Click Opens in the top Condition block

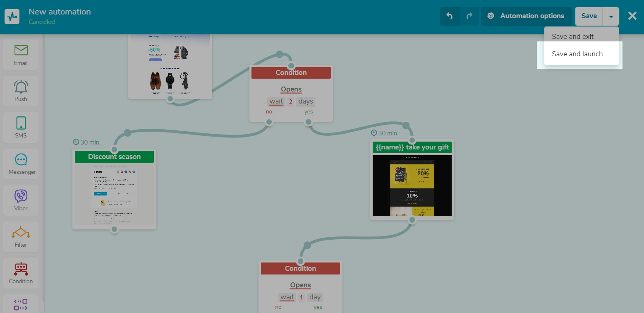[291, 89]
